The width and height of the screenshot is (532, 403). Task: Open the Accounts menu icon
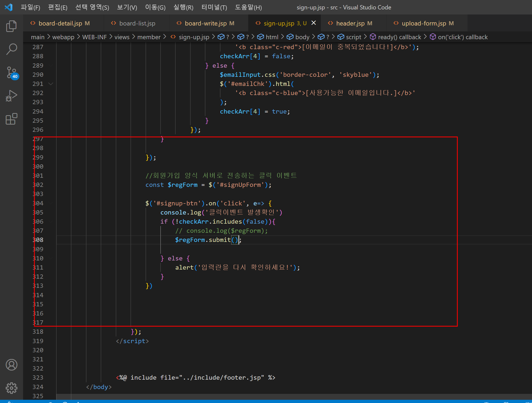(x=11, y=365)
